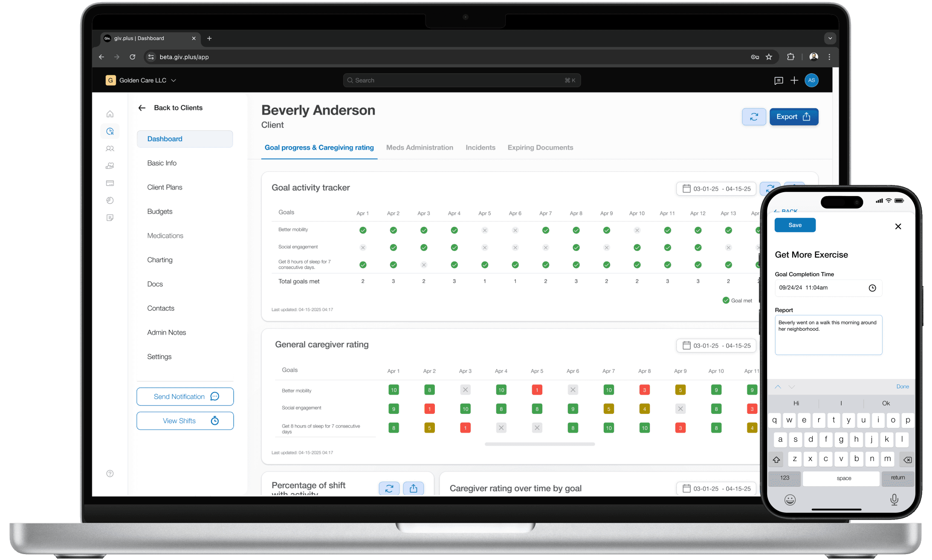Viewport: 932px width, 560px height.
Task: Open the Incidents tab
Action: coord(480,147)
